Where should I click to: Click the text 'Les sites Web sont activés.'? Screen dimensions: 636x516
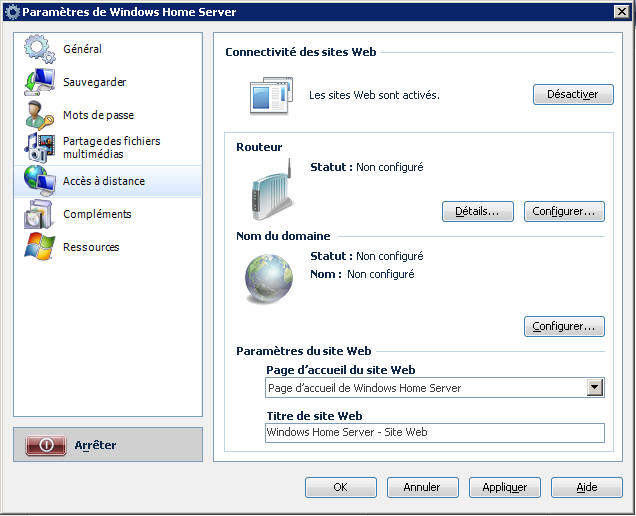tap(374, 95)
